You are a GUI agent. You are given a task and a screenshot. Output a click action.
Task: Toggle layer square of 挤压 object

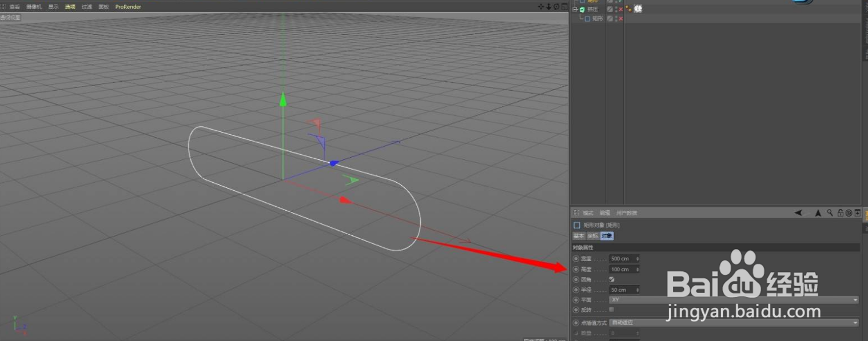(x=610, y=10)
